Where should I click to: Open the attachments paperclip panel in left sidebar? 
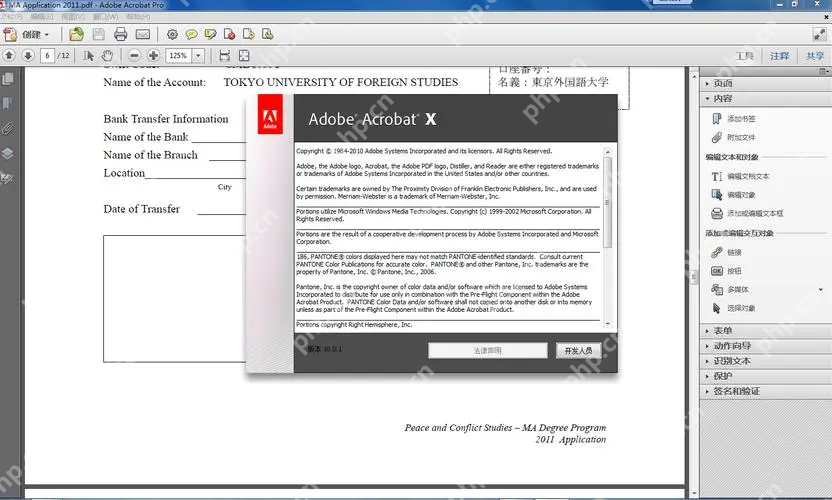pos(8,129)
